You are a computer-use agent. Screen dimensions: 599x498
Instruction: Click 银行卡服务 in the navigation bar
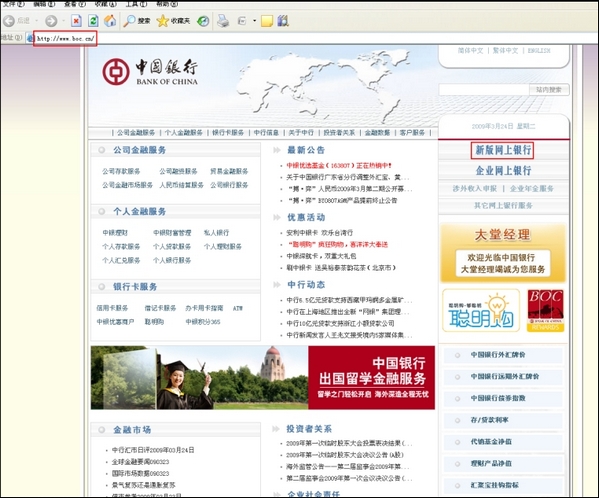[228, 133]
